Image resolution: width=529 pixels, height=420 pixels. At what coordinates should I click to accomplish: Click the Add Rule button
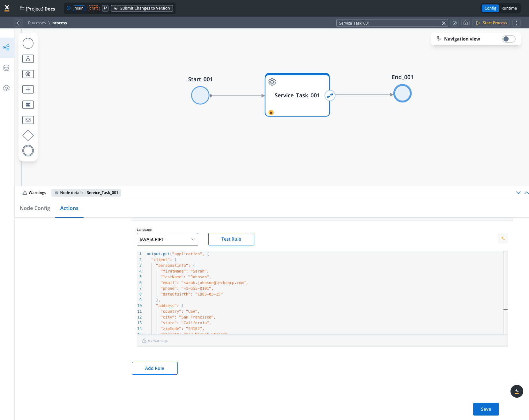(x=155, y=368)
